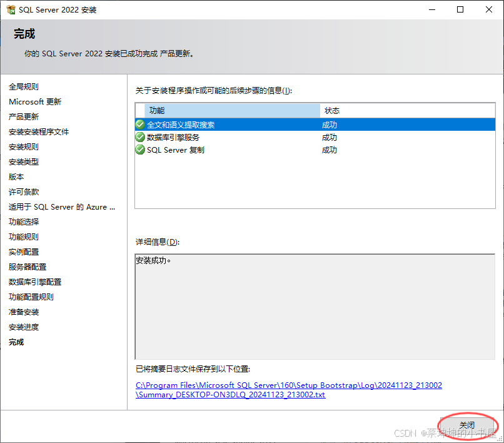The height and width of the screenshot is (443, 504).
Task: Click the 全局规则 step in sidebar
Action: tap(24, 86)
